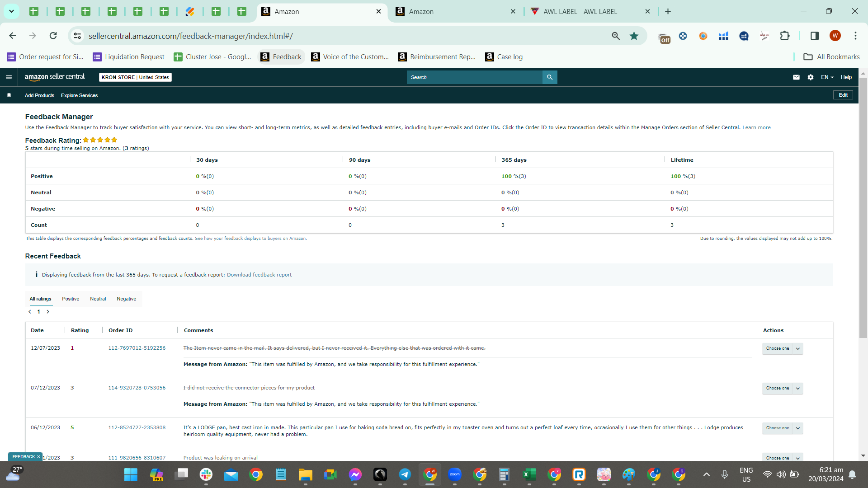Click the Seller Central search field
The image size is (868, 488).
point(475,77)
